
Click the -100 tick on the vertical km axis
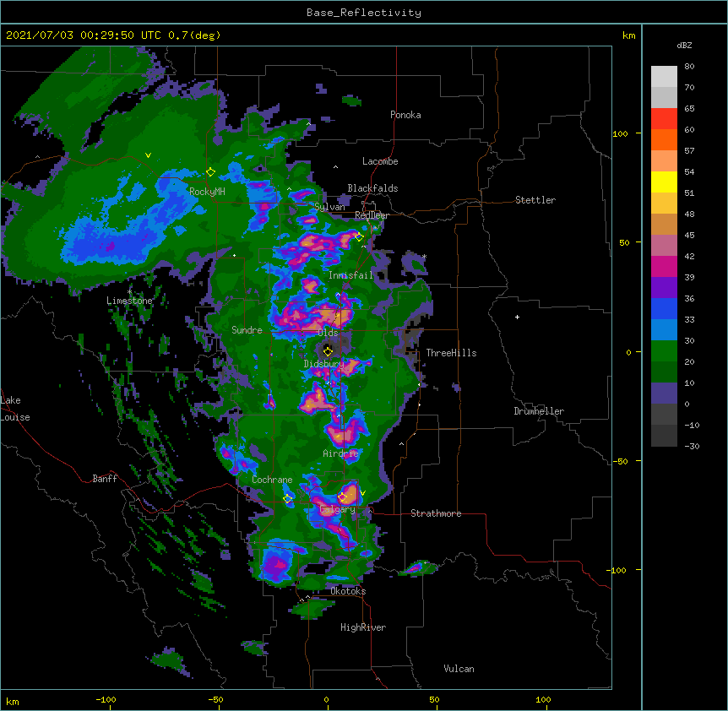(617, 570)
